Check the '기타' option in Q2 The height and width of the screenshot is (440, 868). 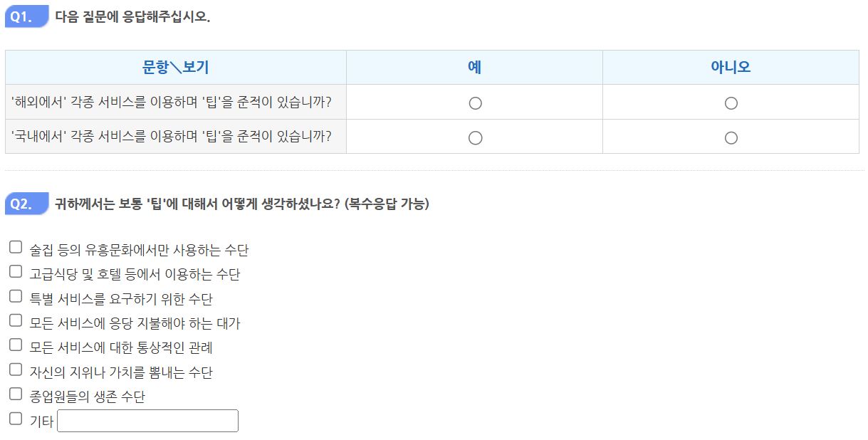coord(15,420)
